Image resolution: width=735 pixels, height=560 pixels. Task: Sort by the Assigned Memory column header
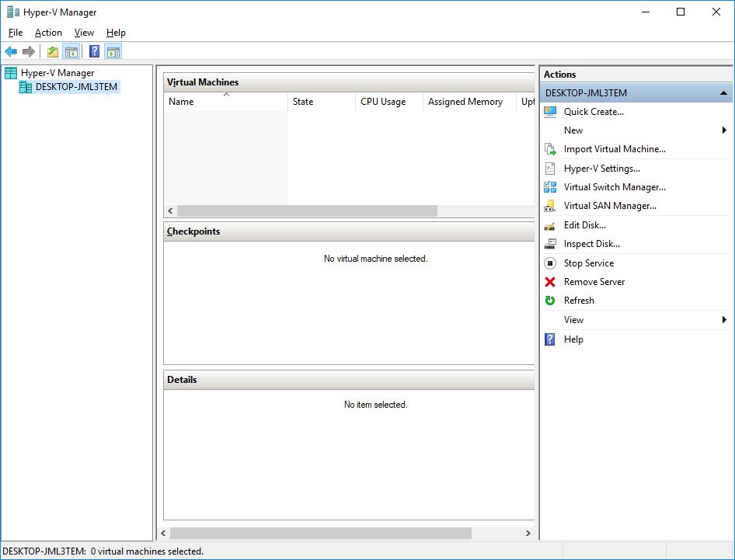coord(470,102)
